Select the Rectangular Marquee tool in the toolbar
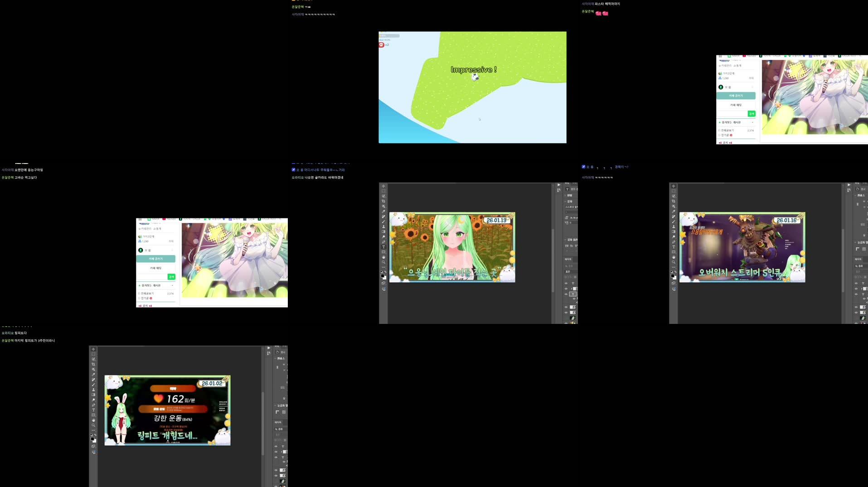The height and width of the screenshot is (487, 868). tap(383, 191)
